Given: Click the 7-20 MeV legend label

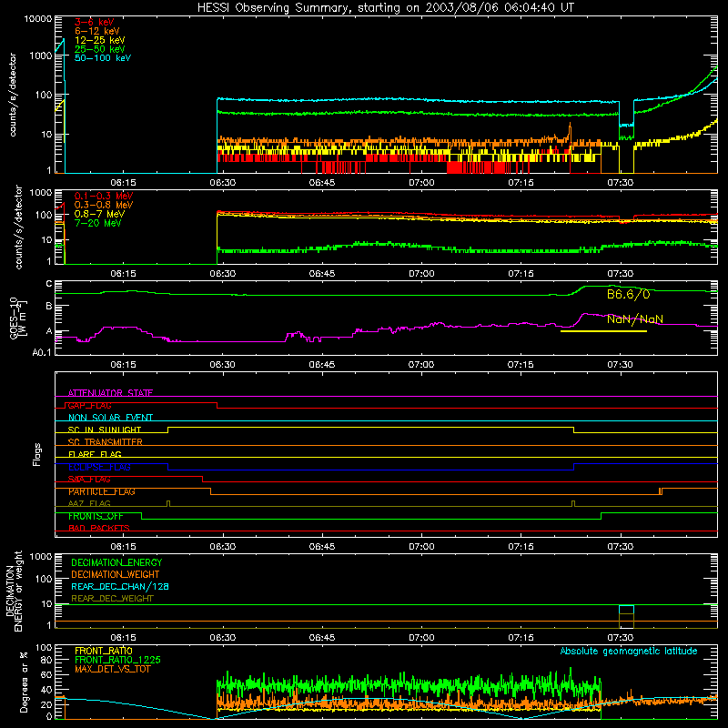Looking at the screenshot, I should click(97, 223).
